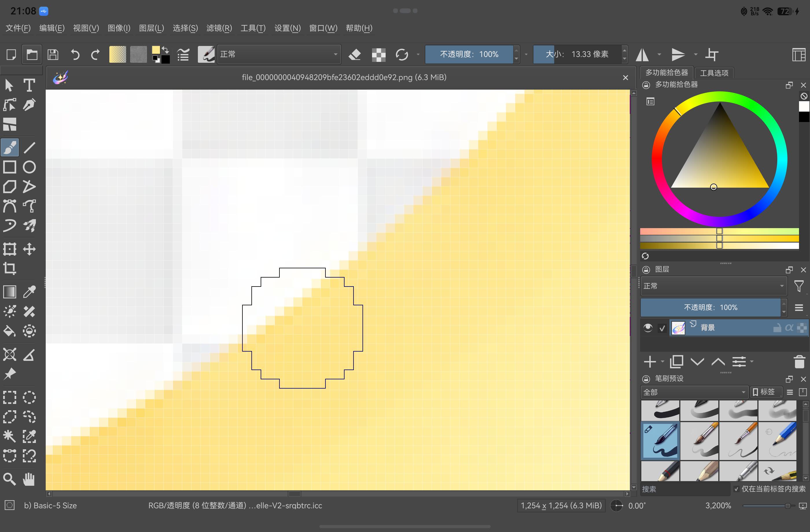Select the Ellipse tool

coord(29,167)
